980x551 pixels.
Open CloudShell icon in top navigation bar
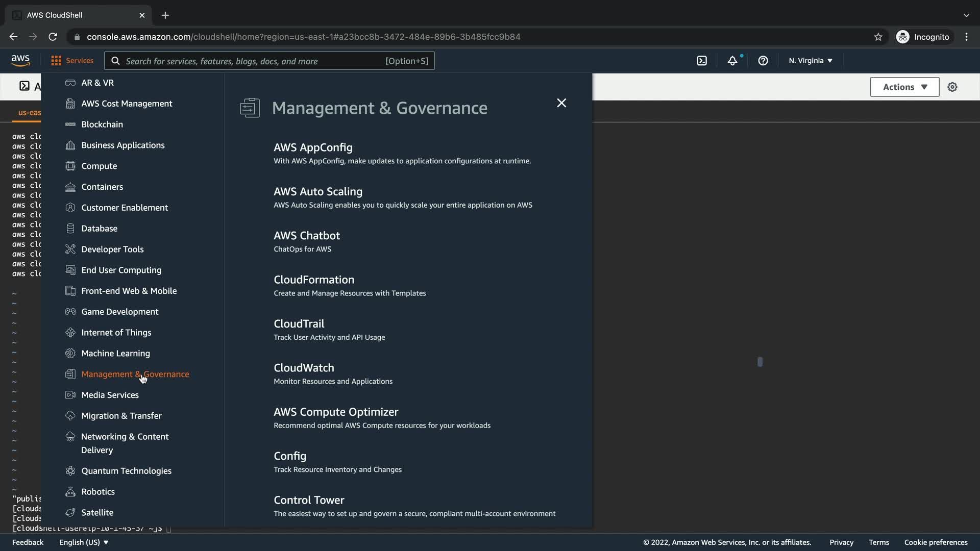click(x=702, y=61)
